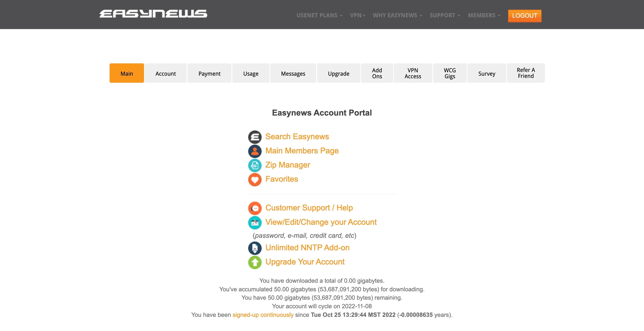The width and height of the screenshot is (644, 331).
Task: Open Search Easynews via its circular icon
Action: click(255, 137)
